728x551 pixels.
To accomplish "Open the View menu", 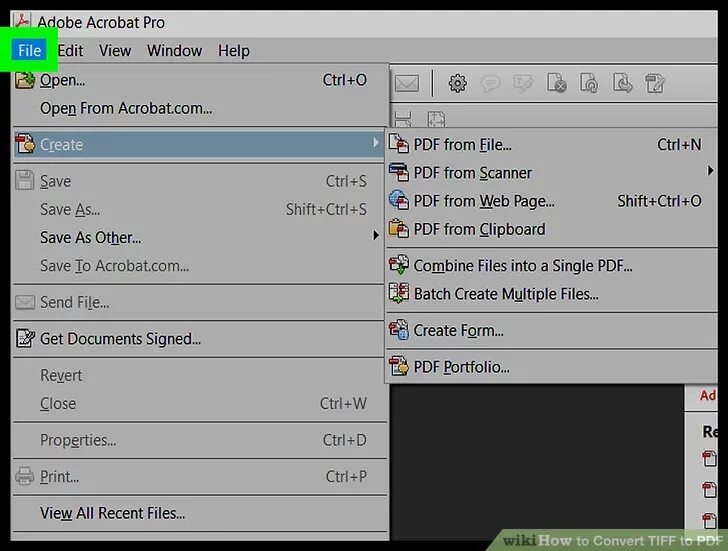I will (115, 50).
